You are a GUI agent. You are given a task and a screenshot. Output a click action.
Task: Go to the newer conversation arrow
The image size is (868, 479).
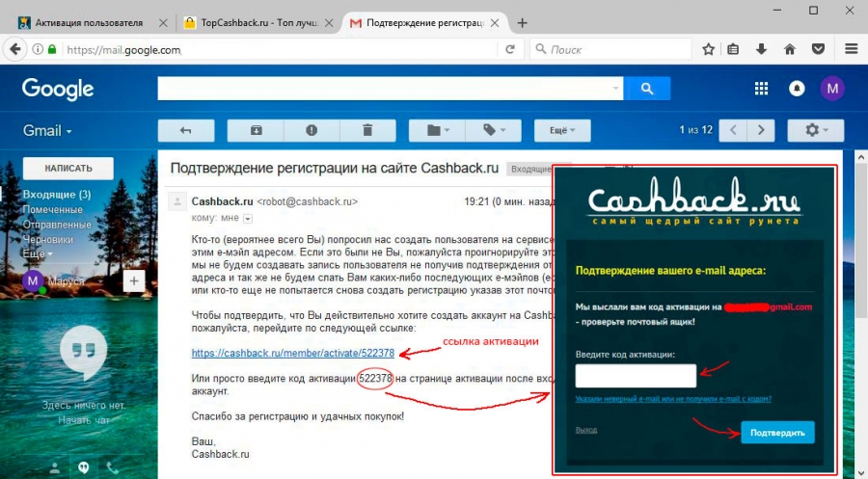coord(733,130)
